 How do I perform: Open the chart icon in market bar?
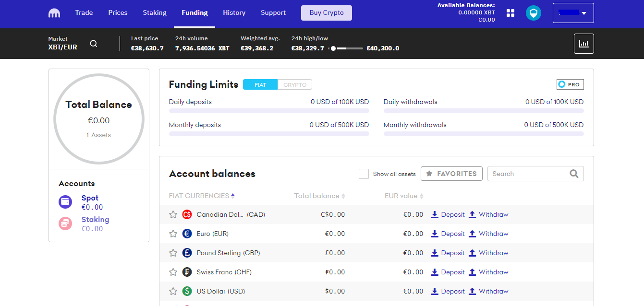pyautogui.click(x=583, y=44)
